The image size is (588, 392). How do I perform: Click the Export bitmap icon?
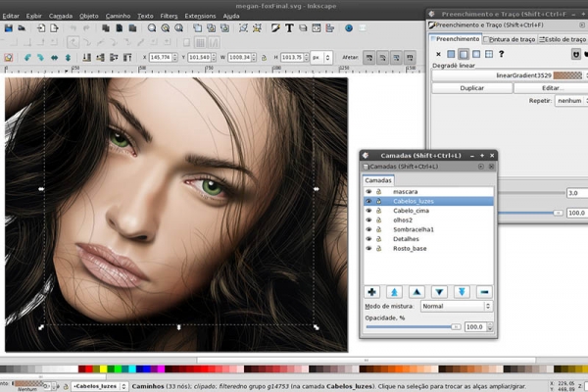point(54,28)
